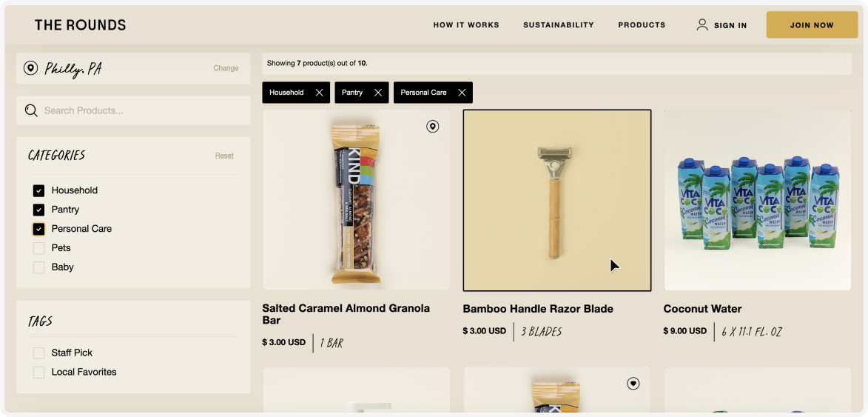
Task: Reset the Categories filters
Action: click(x=224, y=156)
